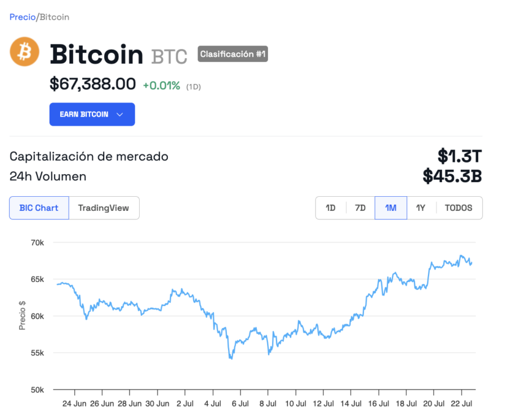521x420 pixels.
Task: Click the Bitcoin breadcrumb text
Action: (55, 17)
